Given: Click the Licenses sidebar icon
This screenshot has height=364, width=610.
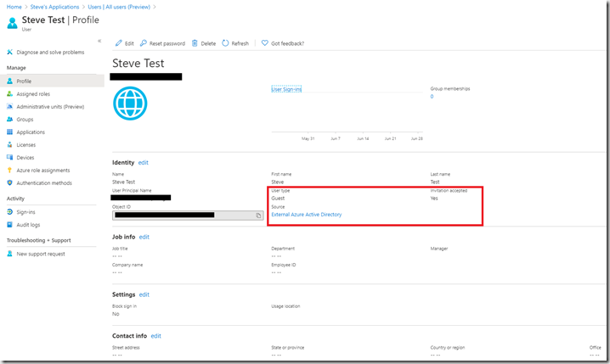Looking at the screenshot, I should point(9,144).
